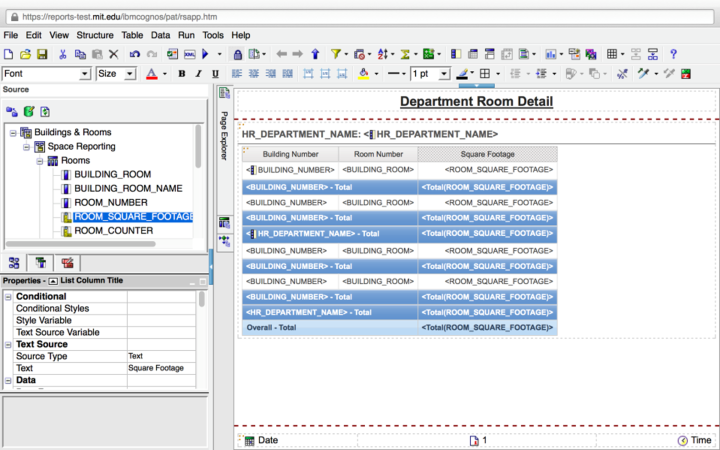Open the Tools menu
The image size is (720, 450).
coord(213,35)
